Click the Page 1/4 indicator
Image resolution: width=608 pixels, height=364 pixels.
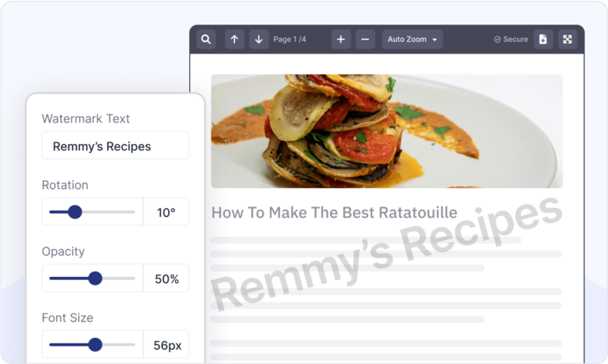[x=290, y=39]
